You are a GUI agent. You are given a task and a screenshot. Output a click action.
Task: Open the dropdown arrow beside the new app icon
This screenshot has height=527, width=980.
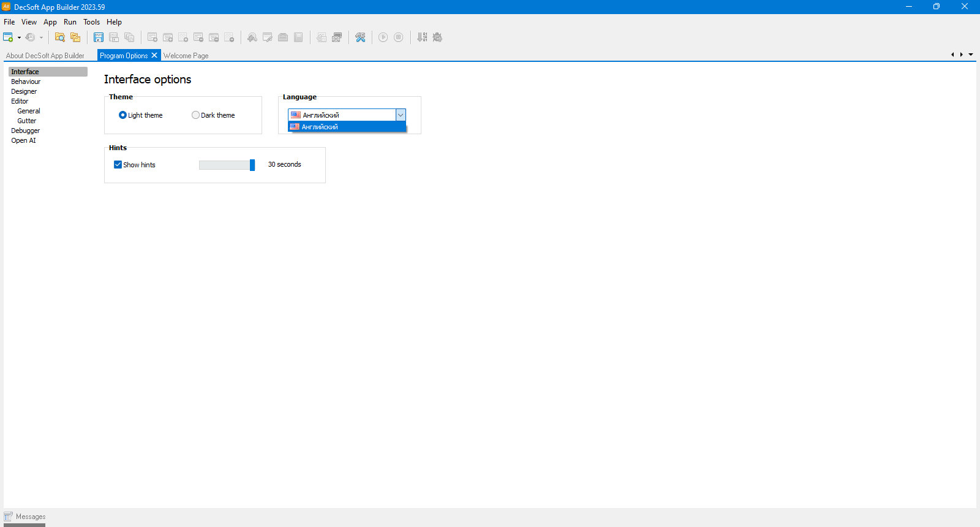[19, 37]
